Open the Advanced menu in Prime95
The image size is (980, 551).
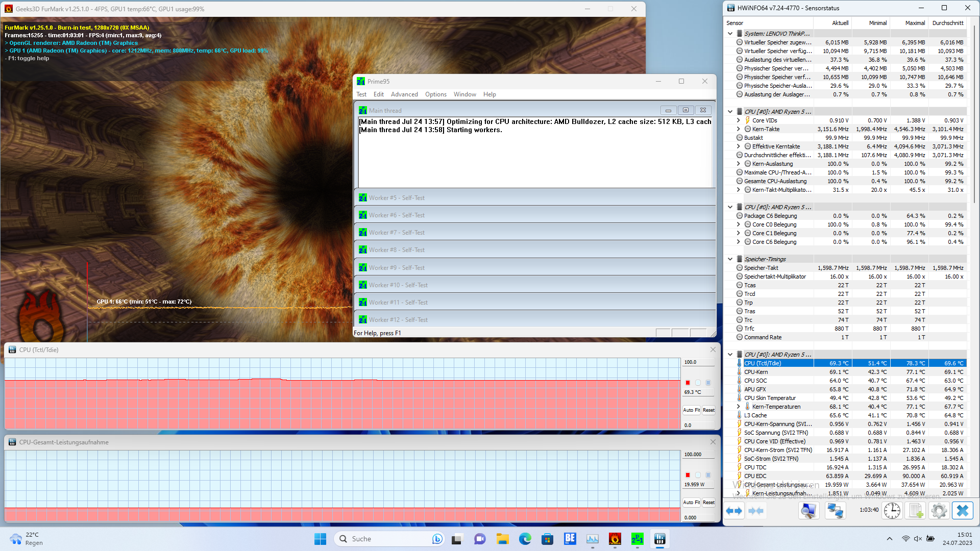pyautogui.click(x=404, y=94)
